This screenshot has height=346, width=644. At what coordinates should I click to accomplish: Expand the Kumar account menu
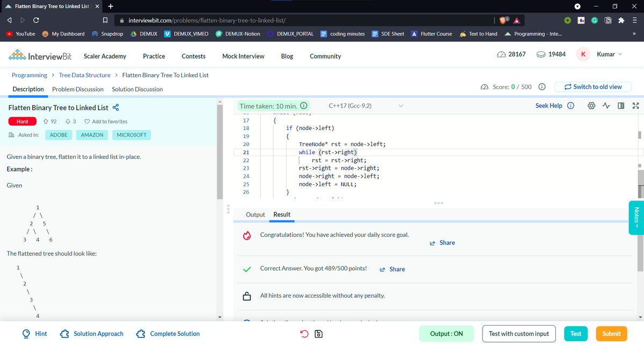click(x=611, y=54)
